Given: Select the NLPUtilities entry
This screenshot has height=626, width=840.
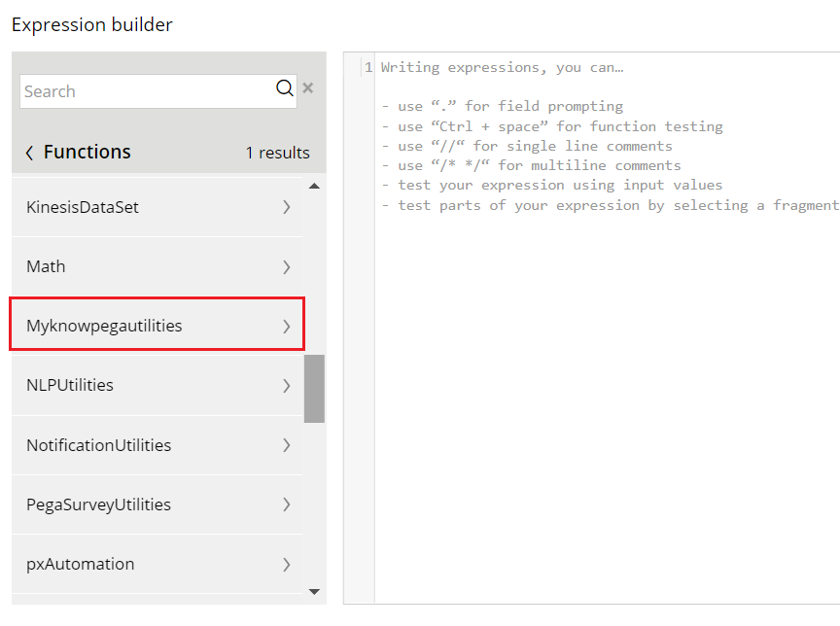Looking at the screenshot, I should click(157, 386).
